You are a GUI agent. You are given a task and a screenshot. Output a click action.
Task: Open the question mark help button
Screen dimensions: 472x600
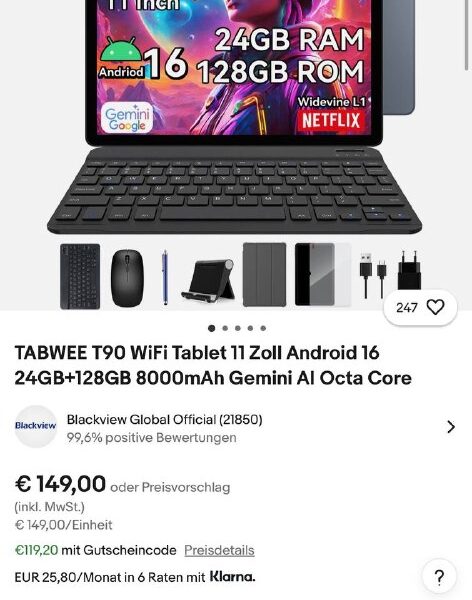pyautogui.click(x=439, y=576)
